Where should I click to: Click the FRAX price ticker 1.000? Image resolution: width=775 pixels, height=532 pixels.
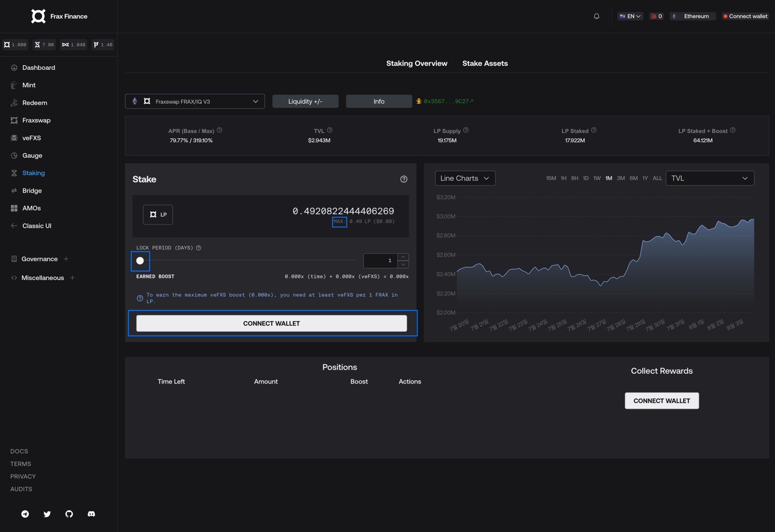click(15, 45)
